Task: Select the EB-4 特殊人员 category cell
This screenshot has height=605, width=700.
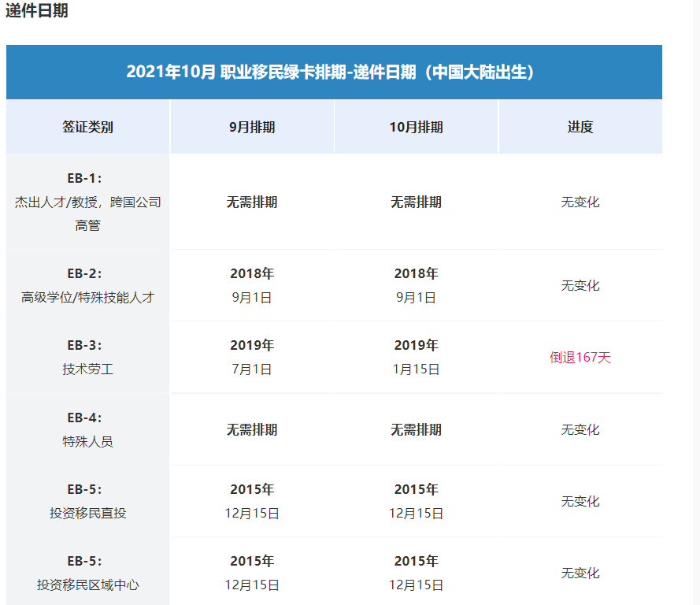Action: 87,429
